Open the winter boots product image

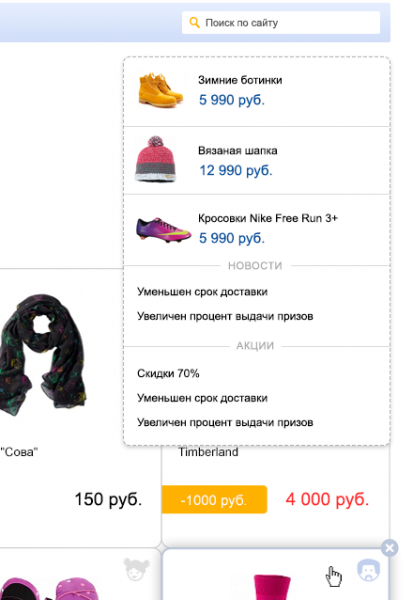pyautogui.click(x=160, y=90)
